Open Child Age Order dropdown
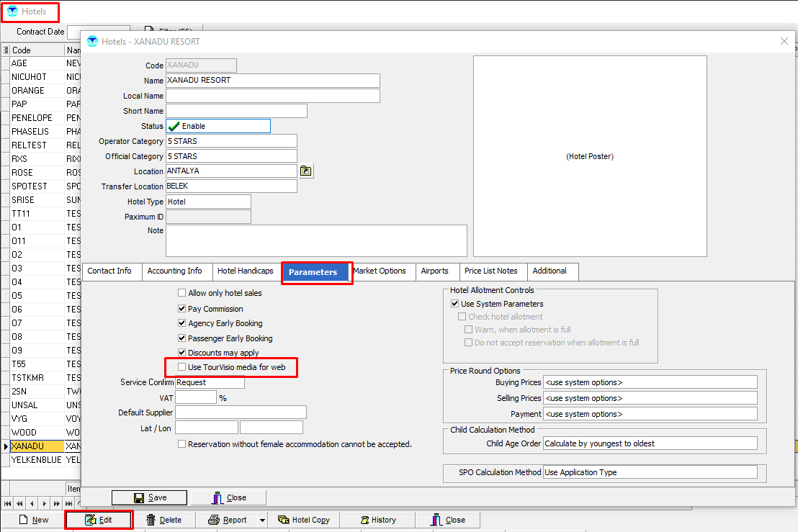The width and height of the screenshot is (798, 532). point(650,443)
